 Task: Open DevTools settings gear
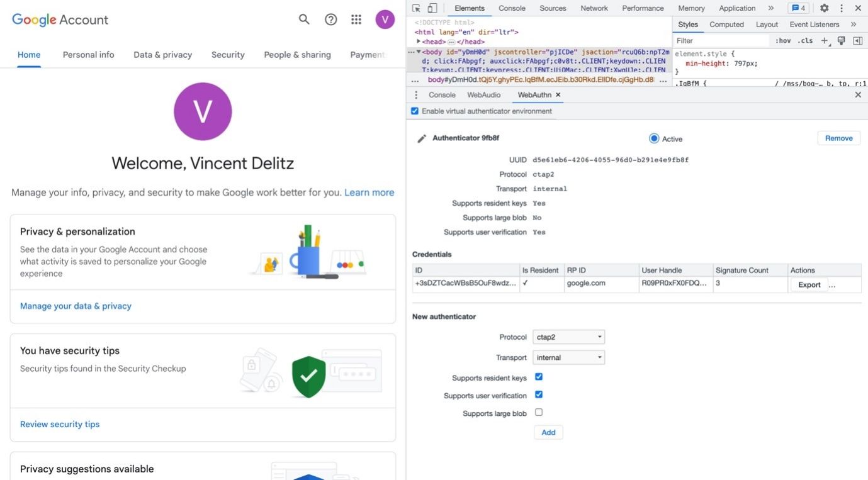pyautogui.click(x=825, y=8)
